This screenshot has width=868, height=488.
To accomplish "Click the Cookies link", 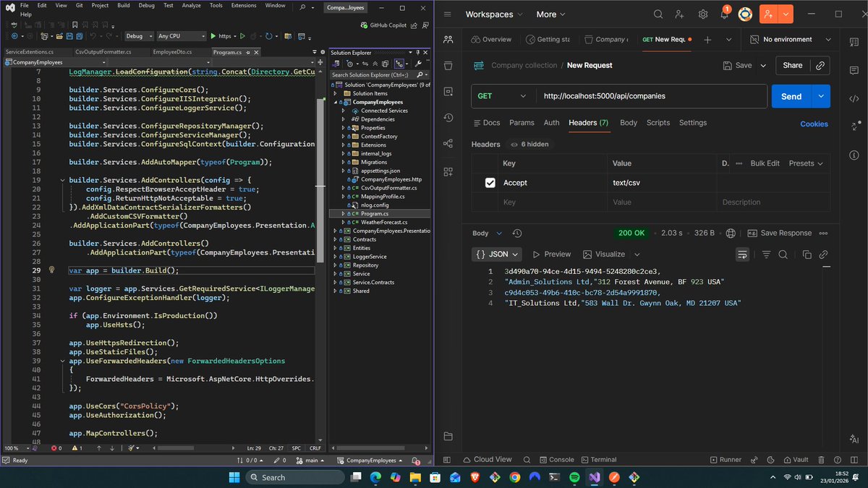I will tap(814, 124).
